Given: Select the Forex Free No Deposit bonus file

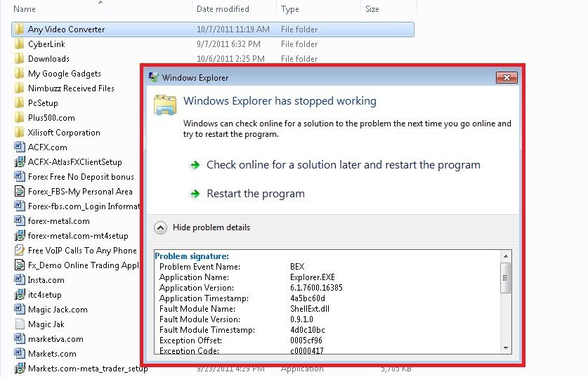Looking at the screenshot, I should pyautogui.click(x=81, y=177).
